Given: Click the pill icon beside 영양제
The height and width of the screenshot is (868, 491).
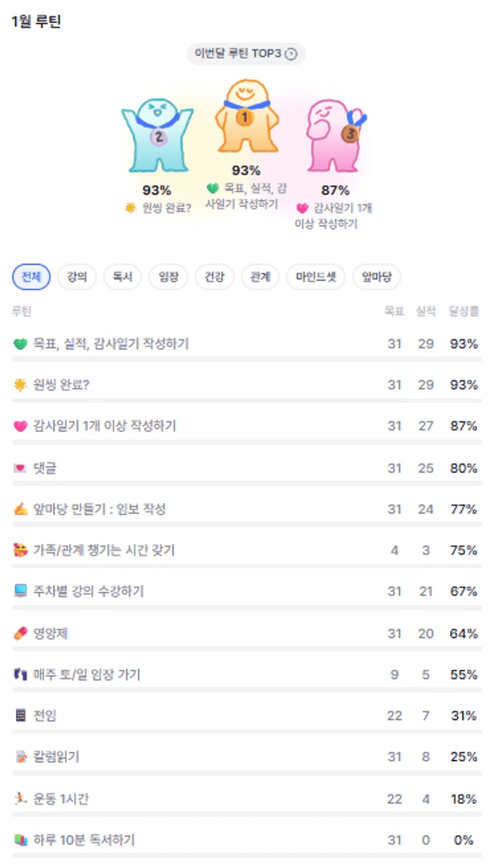Looking at the screenshot, I should pyautogui.click(x=20, y=633).
